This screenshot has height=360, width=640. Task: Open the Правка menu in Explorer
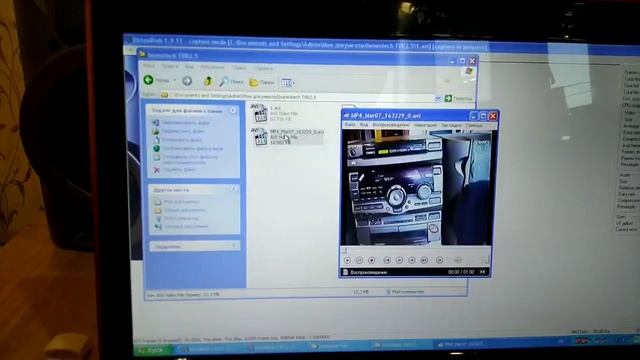pos(169,66)
